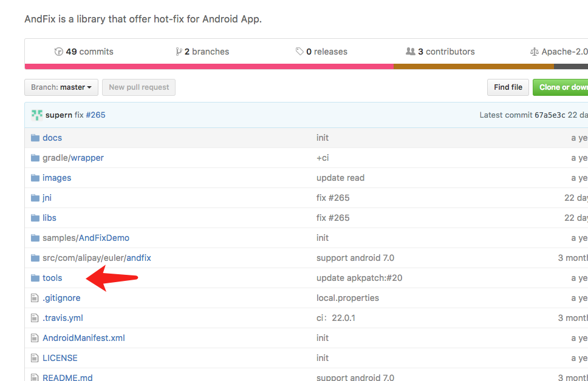Open the AndroidManifest.xml file
The height and width of the screenshot is (381, 588).
point(84,338)
